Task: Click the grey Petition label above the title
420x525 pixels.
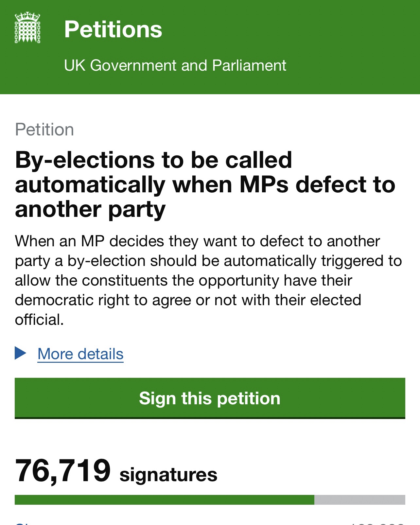Action: [44, 130]
